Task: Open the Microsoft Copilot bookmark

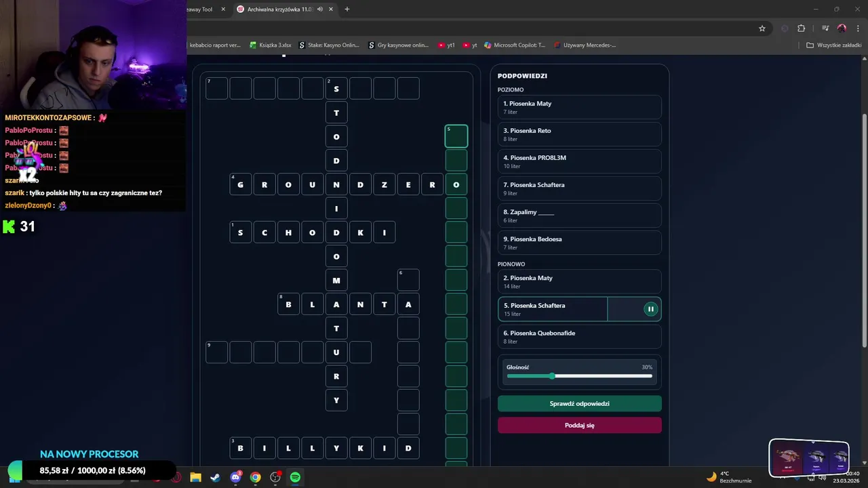Action: pyautogui.click(x=515, y=45)
